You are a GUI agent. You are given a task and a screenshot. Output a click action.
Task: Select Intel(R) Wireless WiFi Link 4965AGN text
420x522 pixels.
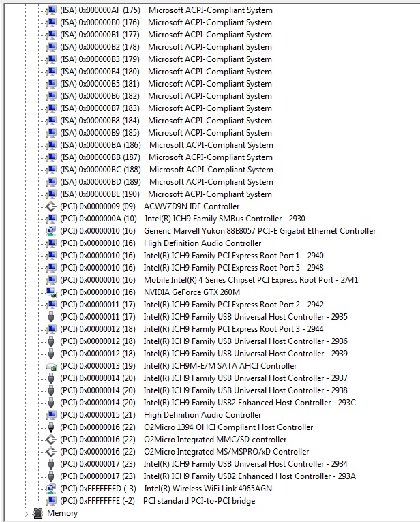tap(208, 489)
